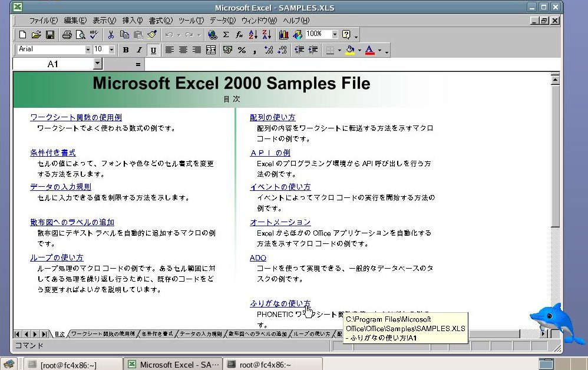
Task: Click the Redo arrow icon
Action: click(x=189, y=35)
